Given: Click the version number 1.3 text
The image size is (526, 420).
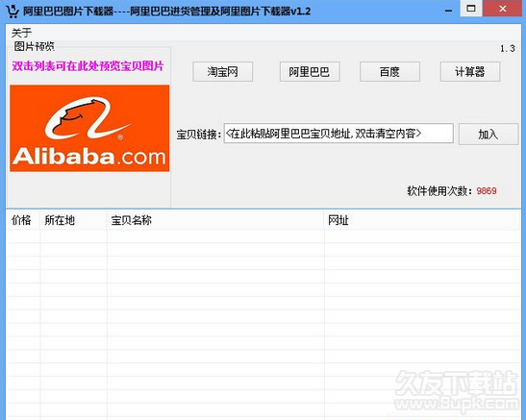Looking at the screenshot, I should 508,49.
